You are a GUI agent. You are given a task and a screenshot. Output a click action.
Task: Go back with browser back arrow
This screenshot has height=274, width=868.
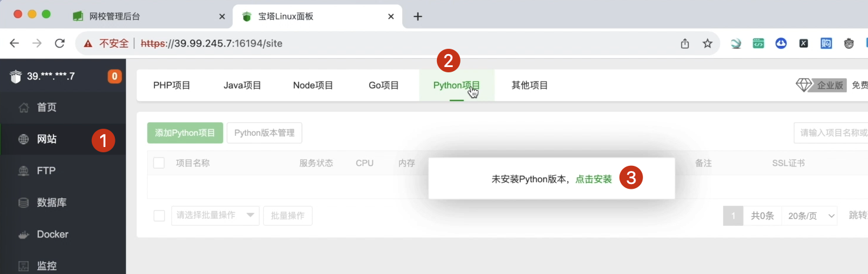click(14, 43)
